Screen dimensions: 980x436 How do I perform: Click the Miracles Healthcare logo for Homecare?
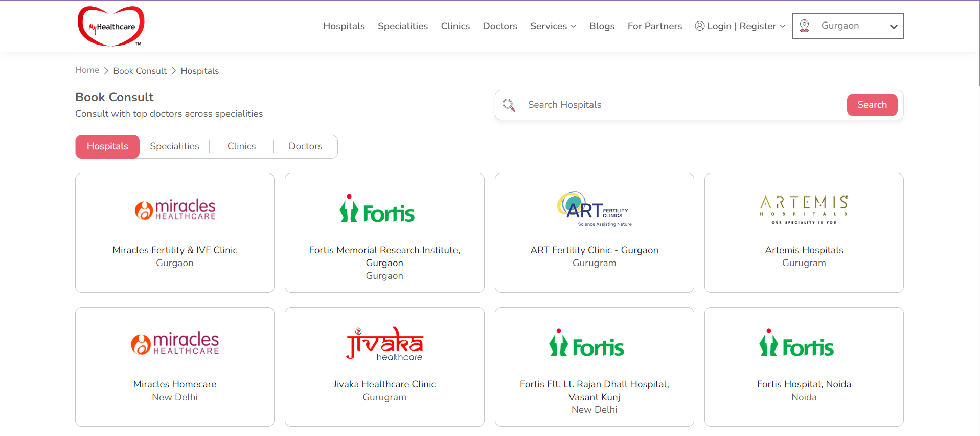click(x=175, y=343)
